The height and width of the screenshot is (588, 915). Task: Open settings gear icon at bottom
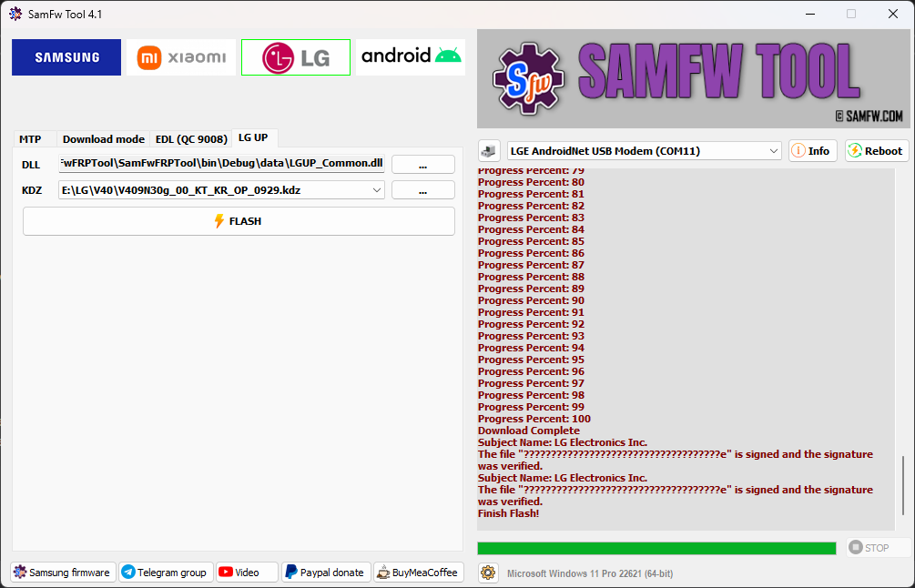[488, 573]
